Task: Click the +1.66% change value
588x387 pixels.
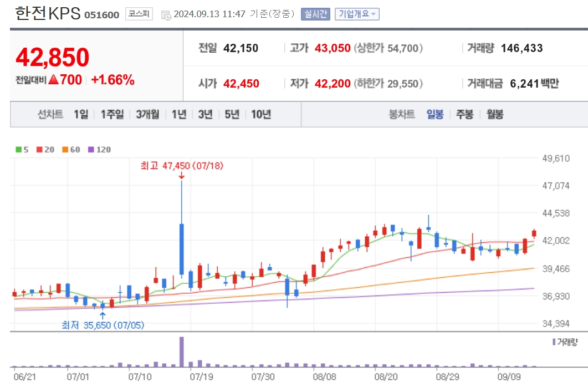Action: point(113,79)
